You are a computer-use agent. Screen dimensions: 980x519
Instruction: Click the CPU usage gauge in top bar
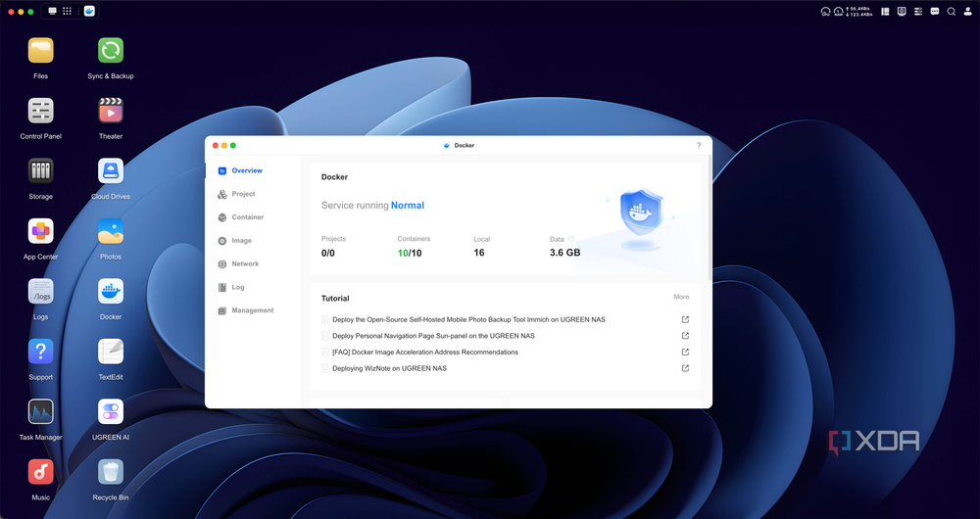[x=825, y=11]
